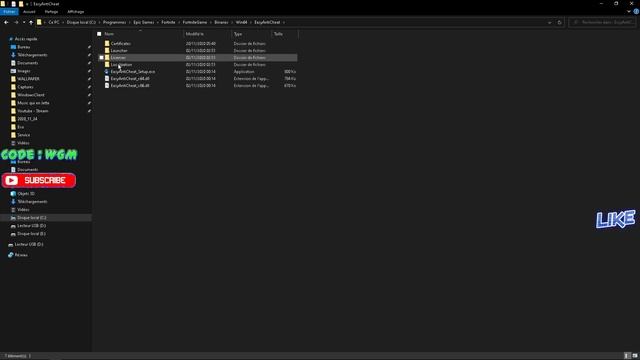Open Accès rapide in the sidebar
The height and width of the screenshot is (360, 640).
tap(26, 39)
